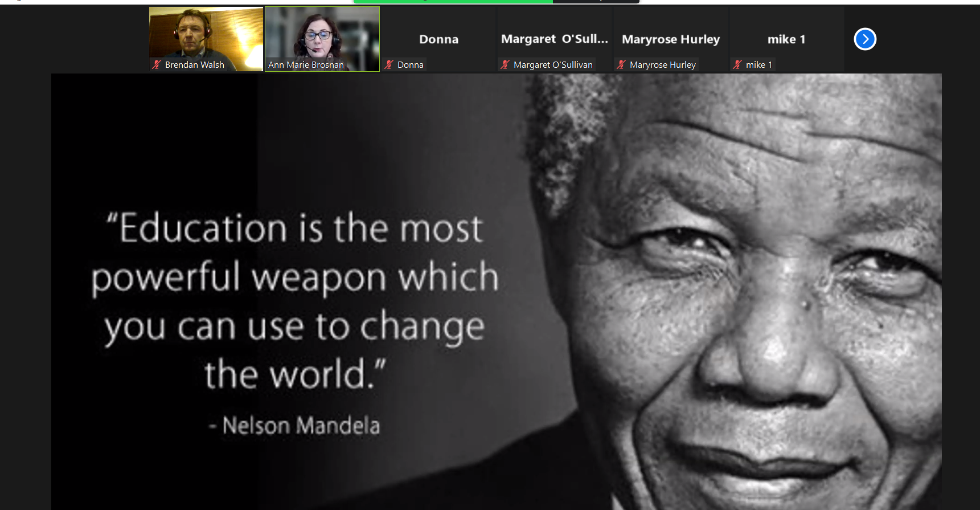The image size is (980, 510).
Task: Click the small 'Maryrose Hurley' name label
Action: pyautogui.click(x=663, y=65)
